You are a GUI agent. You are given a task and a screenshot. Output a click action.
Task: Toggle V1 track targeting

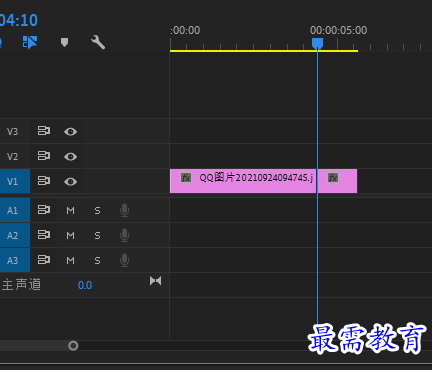point(15,181)
